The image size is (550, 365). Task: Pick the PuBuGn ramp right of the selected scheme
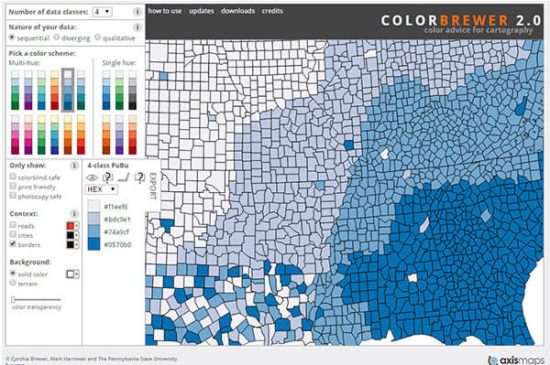click(x=81, y=90)
